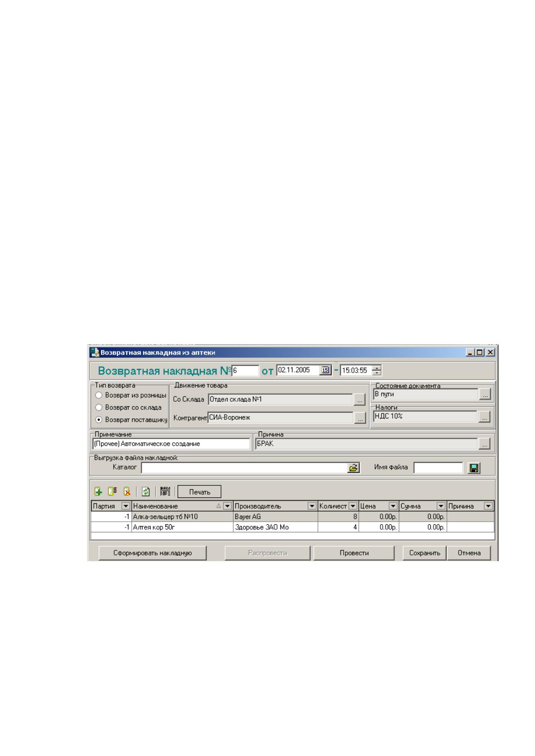Screen dimensions: 535x756
Task: Open the 'Цена' column filter dropdown
Action: [393, 506]
